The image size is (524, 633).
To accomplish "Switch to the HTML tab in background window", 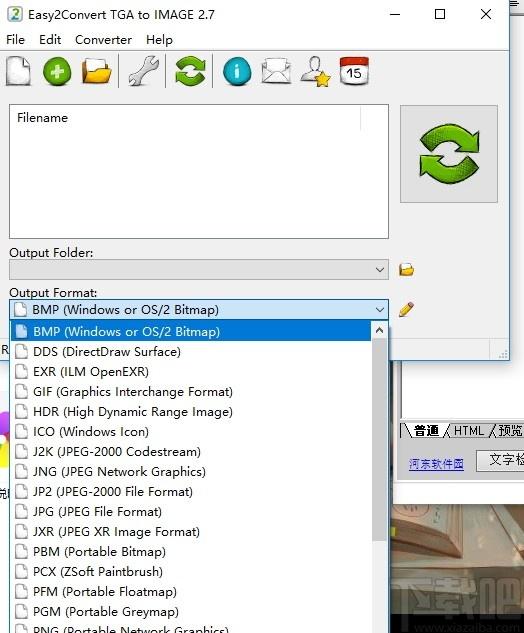I will (469, 430).
